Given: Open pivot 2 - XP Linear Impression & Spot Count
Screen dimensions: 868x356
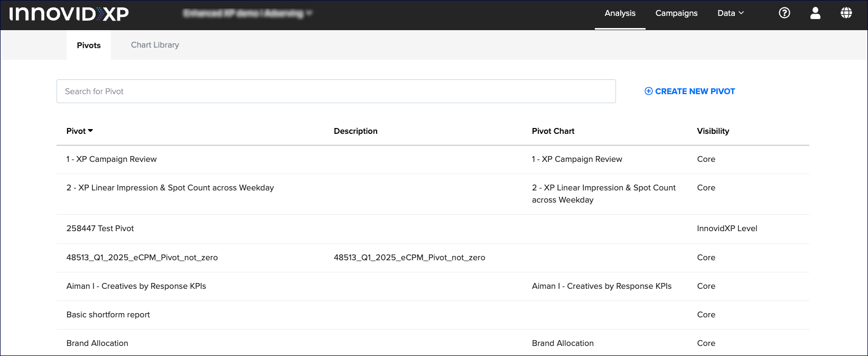Looking at the screenshot, I should pos(170,188).
